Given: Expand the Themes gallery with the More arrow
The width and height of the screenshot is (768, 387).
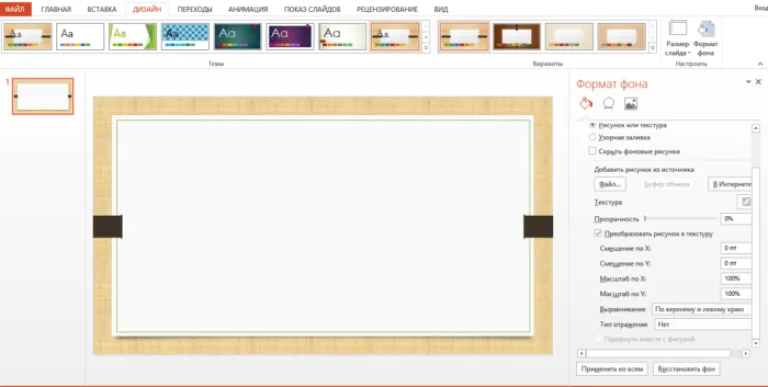Looking at the screenshot, I should (426, 48).
